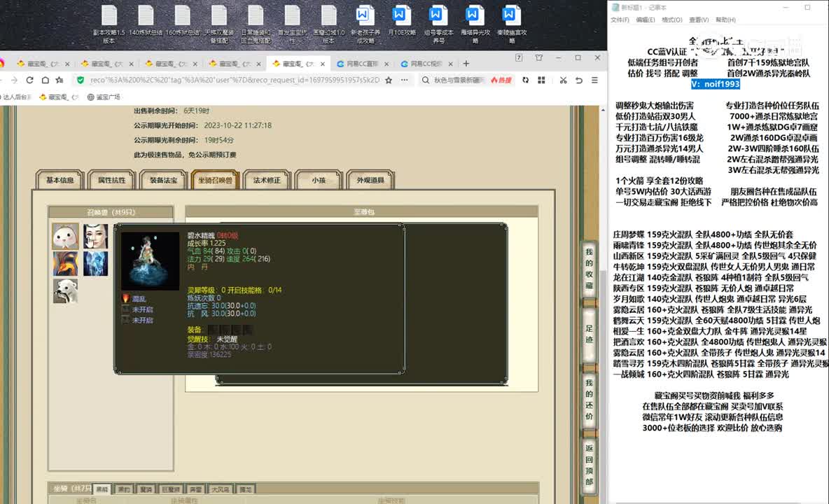Open Notepad 编辑(E) menu

pyautogui.click(x=646, y=20)
